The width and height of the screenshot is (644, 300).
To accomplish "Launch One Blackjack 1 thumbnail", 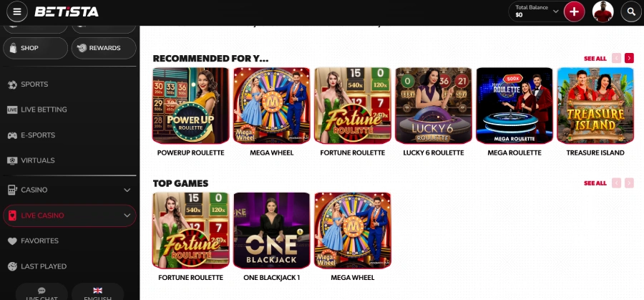I will pos(271,231).
